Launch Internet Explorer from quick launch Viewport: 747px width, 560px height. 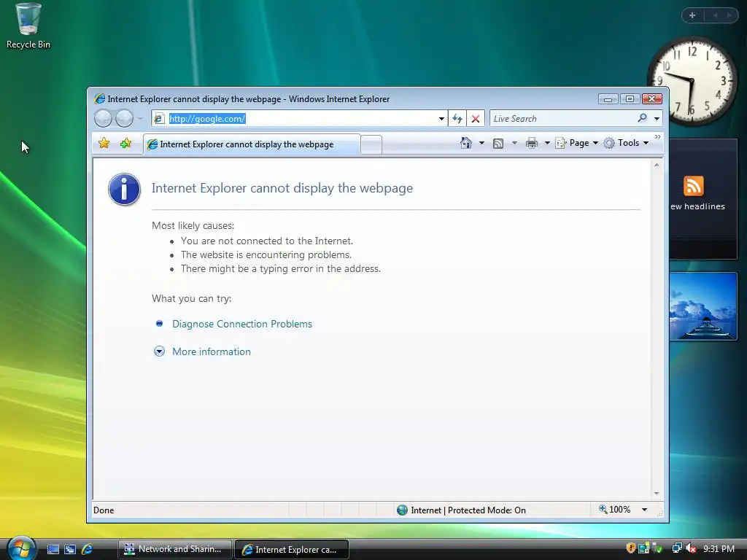[88, 549]
